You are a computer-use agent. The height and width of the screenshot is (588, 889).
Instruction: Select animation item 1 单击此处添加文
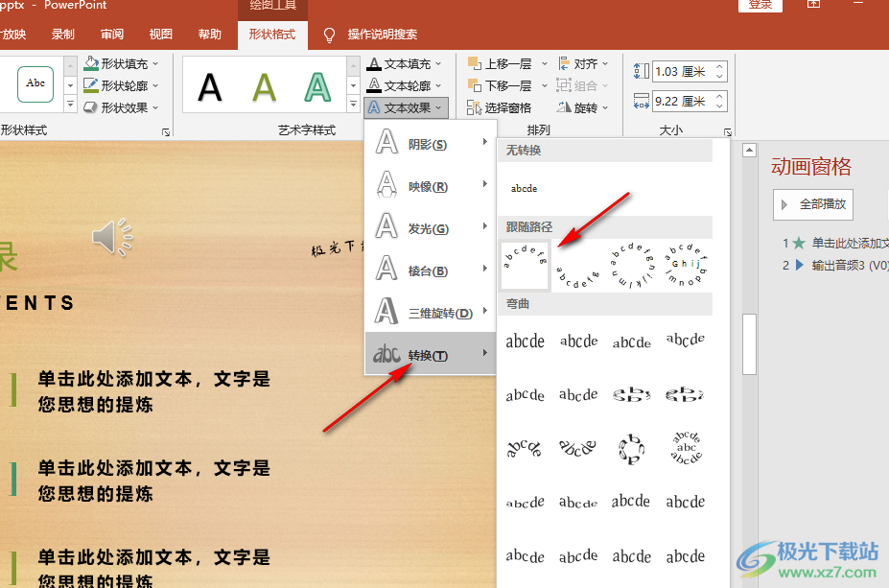(x=834, y=244)
